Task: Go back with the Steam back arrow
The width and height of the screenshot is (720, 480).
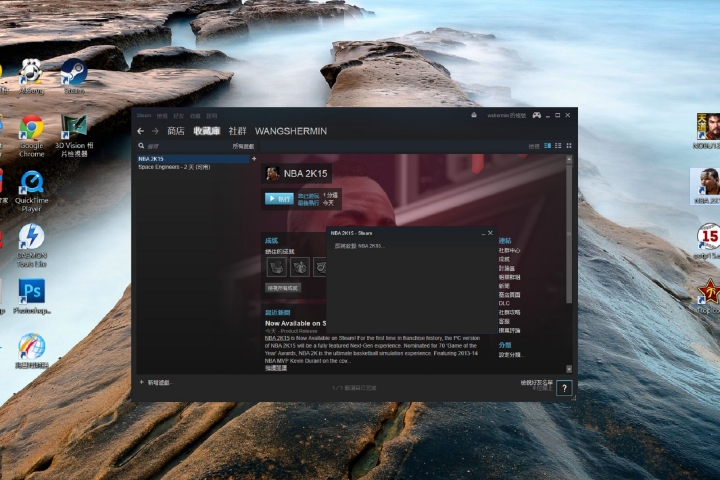Action: [141, 131]
